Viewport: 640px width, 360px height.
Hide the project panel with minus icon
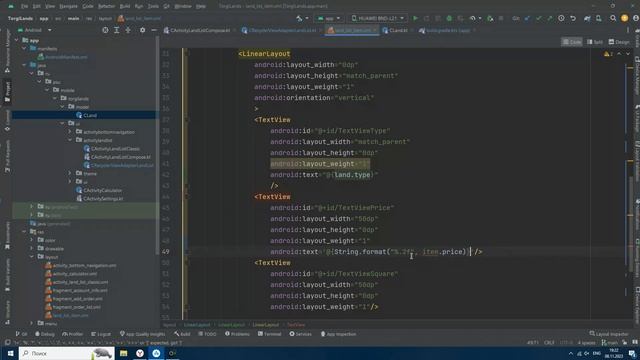(x=154, y=30)
